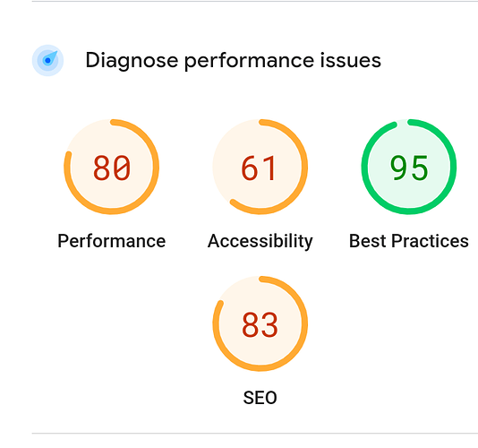Open the Performance score gauge showing 80
The height and width of the screenshot is (448, 478).
click(x=111, y=167)
